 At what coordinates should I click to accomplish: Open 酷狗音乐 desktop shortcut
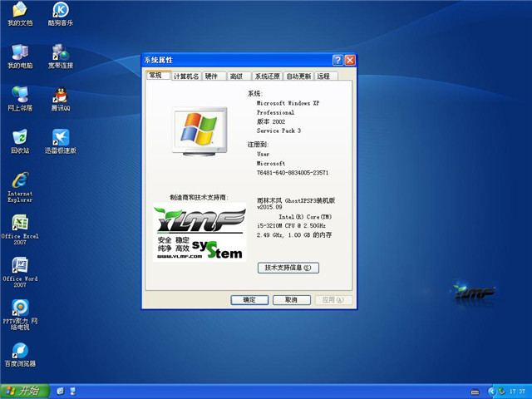[x=61, y=13]
